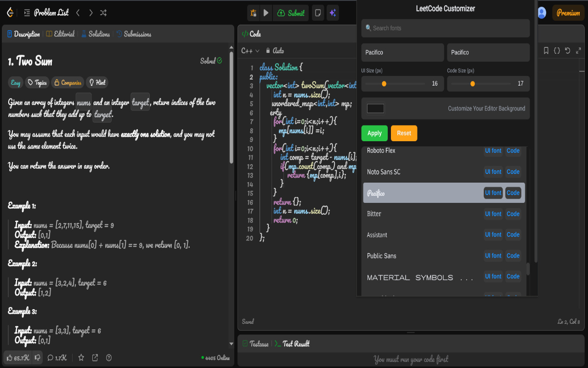588x368 pixels.
Task: Focus the Search fonts input field
Action: point(446,28)
